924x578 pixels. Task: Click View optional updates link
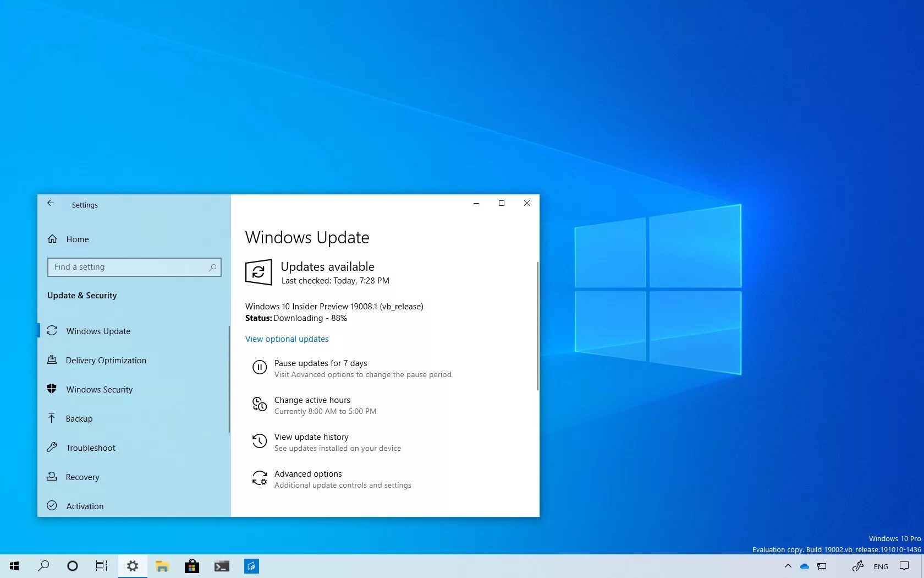tap(287, 339)
